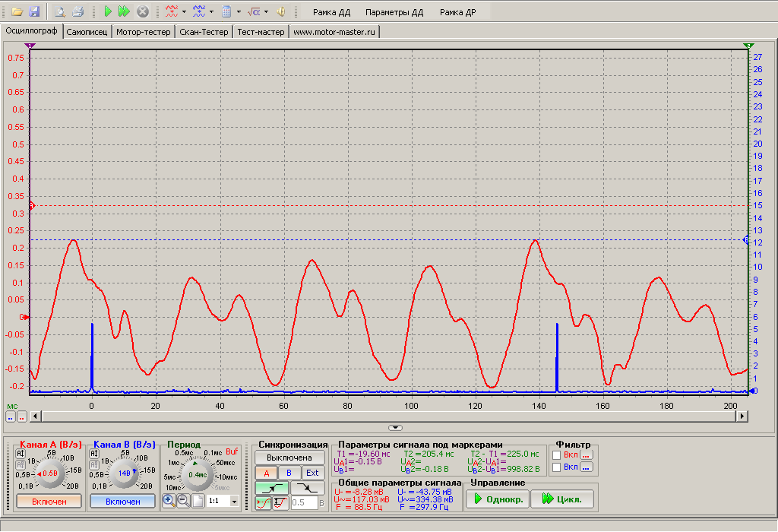
Task: Click the blue waveform channel B toolbar icon
Action: click(199, 11)
